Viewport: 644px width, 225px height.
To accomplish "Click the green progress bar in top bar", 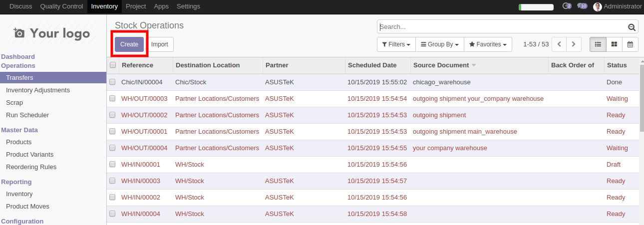I will point(536,7).
